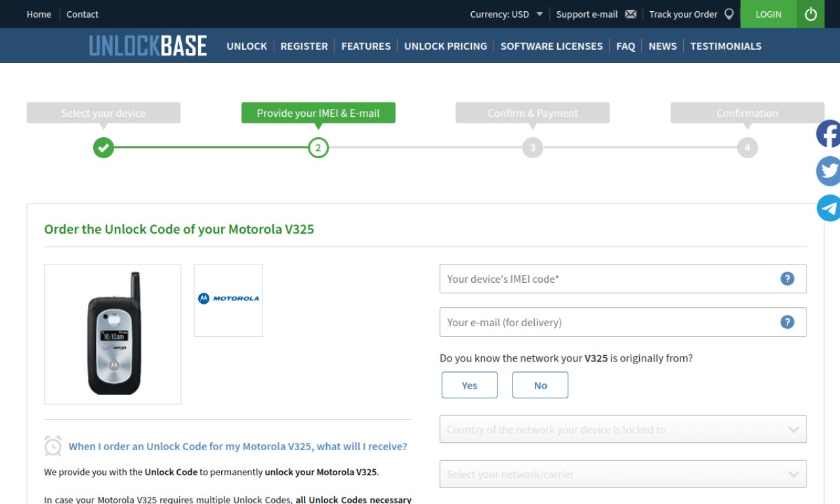Click the power icon beside LOGIN
This screenshot has width=840, height=504.
tap(810, 14)
